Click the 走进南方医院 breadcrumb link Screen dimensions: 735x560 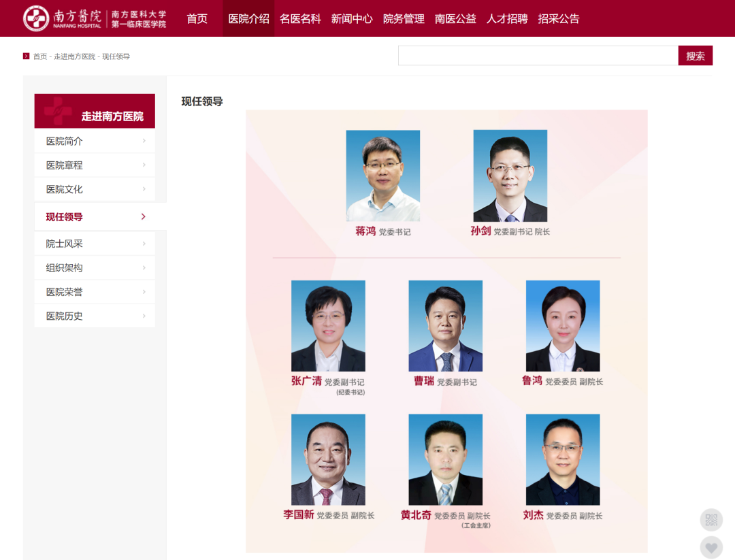coord(75,56)
